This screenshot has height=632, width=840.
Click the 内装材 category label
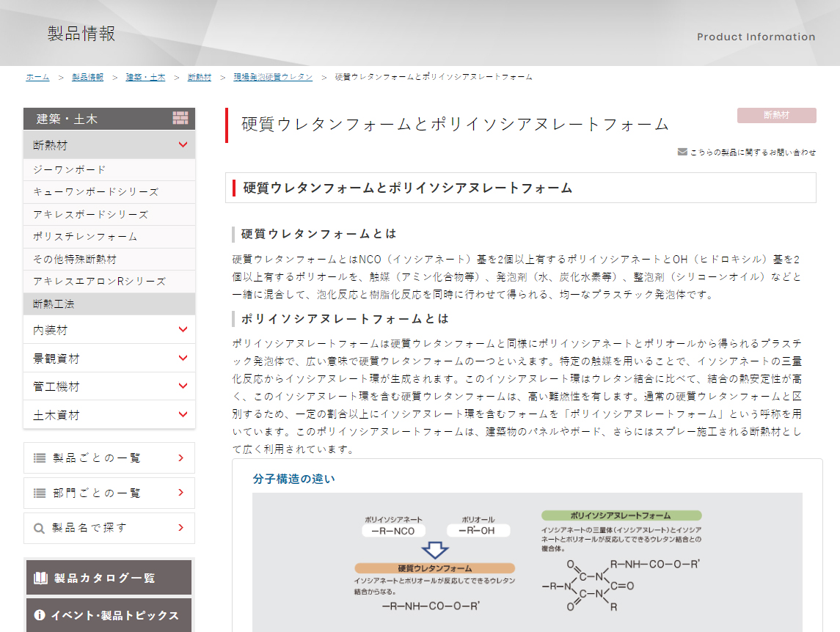pos(51,330)
